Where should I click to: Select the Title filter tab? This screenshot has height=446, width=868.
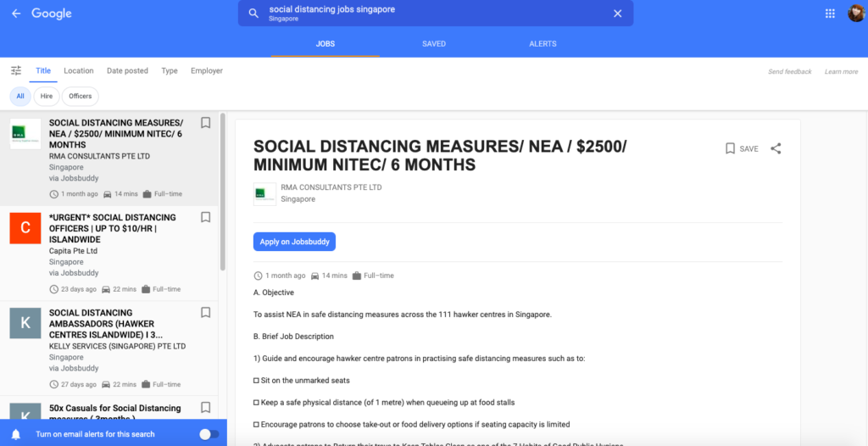pyautogui.click(x=43, y=71)
